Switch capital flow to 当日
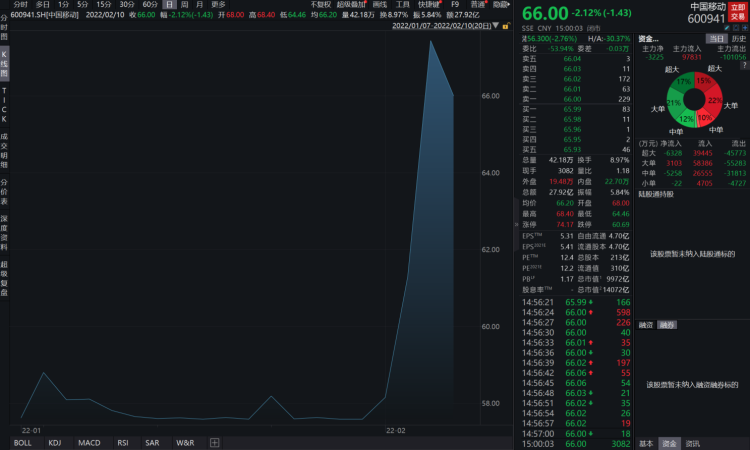The width and height of the screenshot is (750, 450). coord(716,39)
